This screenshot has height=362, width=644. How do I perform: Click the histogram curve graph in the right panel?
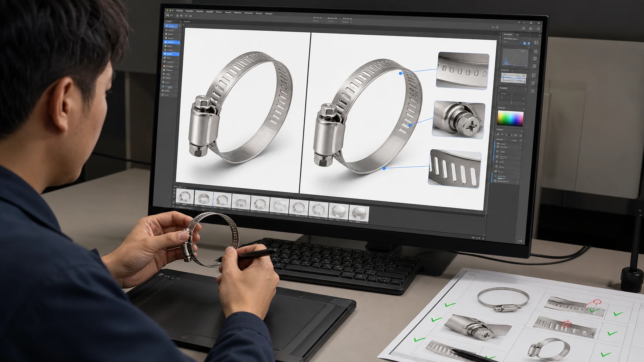pos(515,57)
